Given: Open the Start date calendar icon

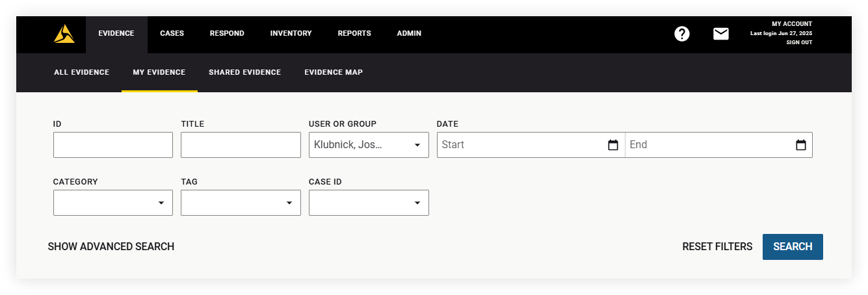Looking at the screenshot, I should tap(612, 145).
